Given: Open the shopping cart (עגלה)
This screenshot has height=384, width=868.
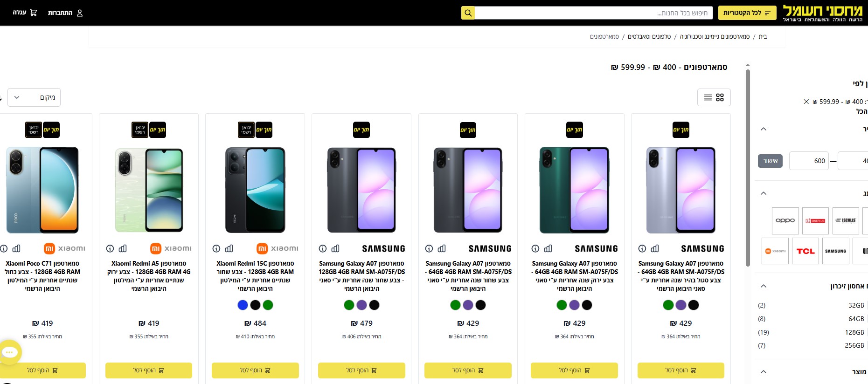Looking at the screenshot, I should [x=25, y=13].
